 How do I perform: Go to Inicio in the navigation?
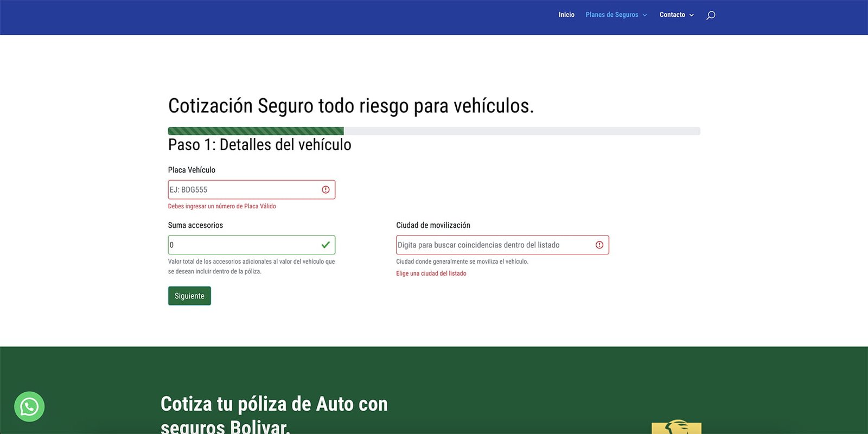tap(566, 15)
